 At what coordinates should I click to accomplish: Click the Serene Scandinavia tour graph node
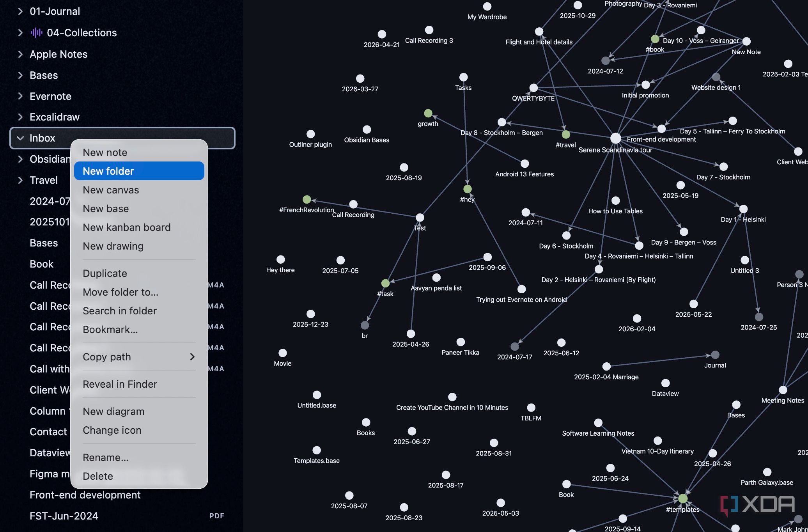(615, 138)
